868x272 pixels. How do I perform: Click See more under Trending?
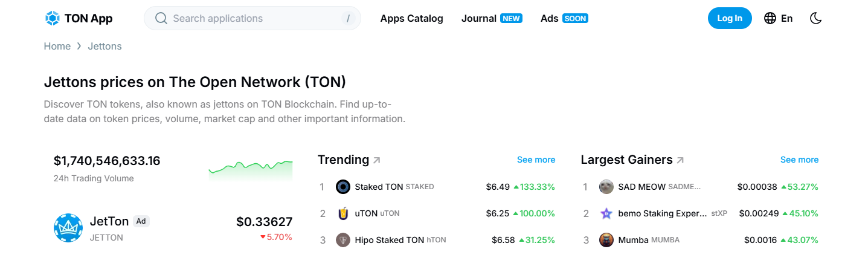click(536, 160)
